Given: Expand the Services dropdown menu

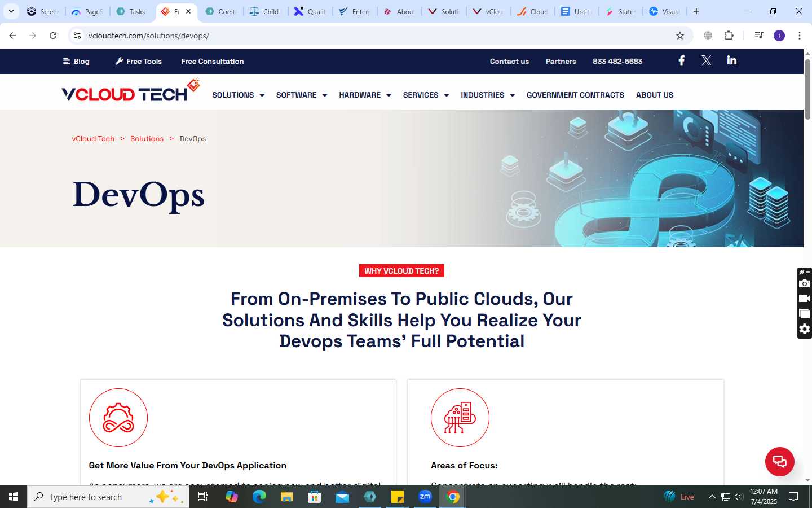Looking at the screenshot, I should [426, 95].
